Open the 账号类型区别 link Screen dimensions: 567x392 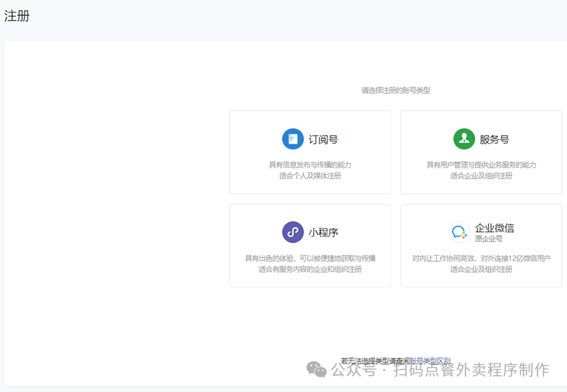430,361
